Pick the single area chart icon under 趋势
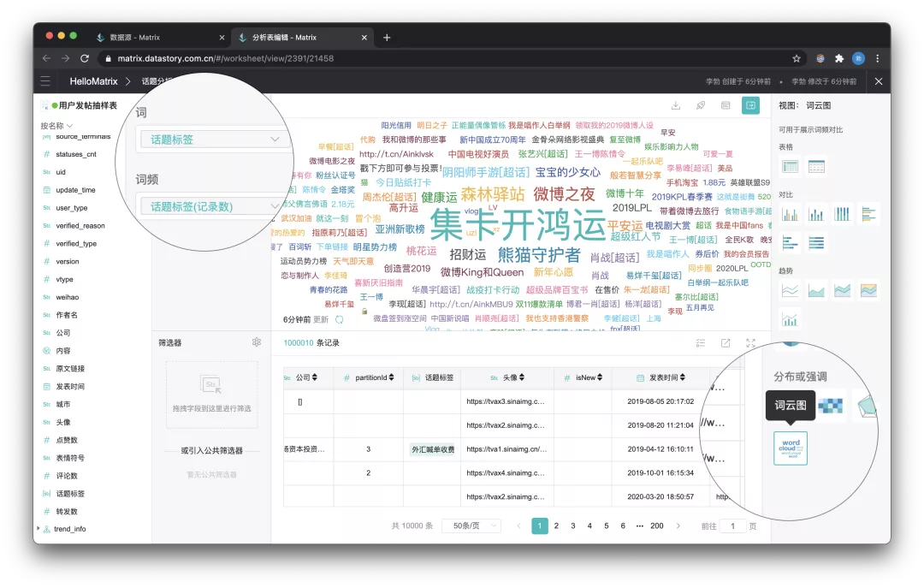The image size is (924, 588). tap(816, 290)
